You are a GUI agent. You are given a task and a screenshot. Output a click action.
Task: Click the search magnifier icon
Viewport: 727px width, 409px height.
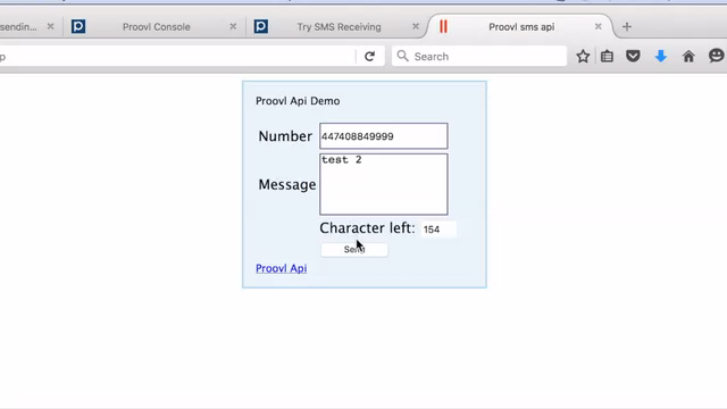[403, 56]
